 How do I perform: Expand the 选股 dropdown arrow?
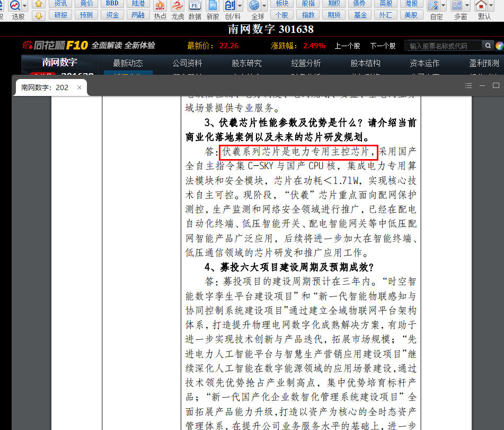[25, 5]
